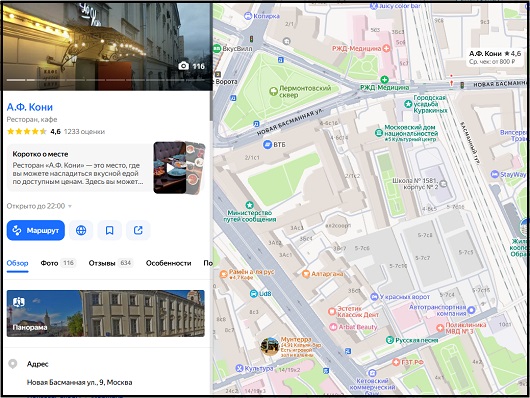Open the ВкусВилл store marker
The height and width of the screenshot is (398, 530).
tap(217, 48)
